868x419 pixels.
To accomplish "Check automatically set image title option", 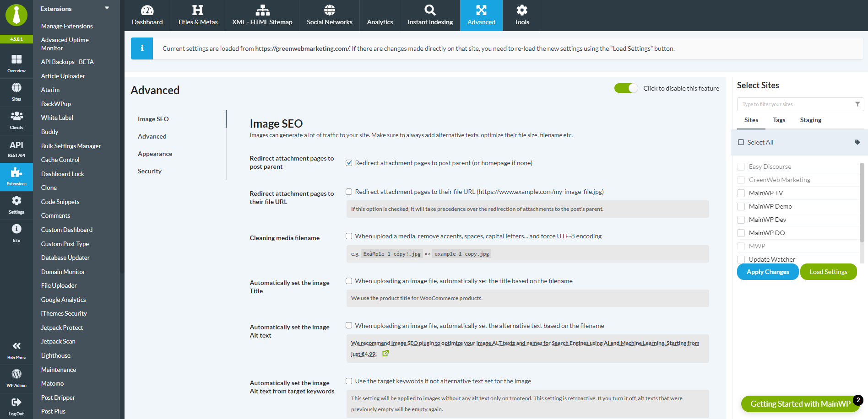I will [x=349, y=281].
